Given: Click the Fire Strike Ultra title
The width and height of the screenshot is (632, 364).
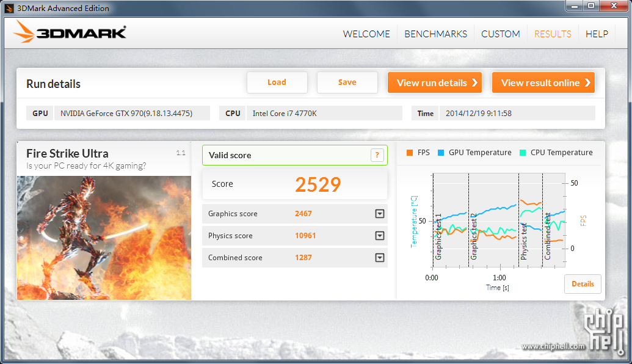Looking at the screenshot, I should point(67,153).
